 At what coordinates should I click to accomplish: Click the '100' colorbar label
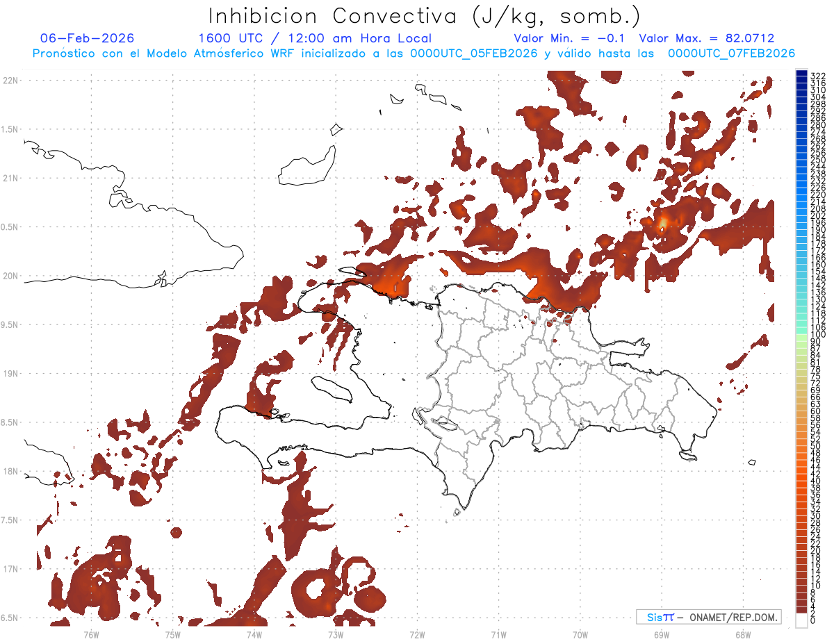coord(818,335)
